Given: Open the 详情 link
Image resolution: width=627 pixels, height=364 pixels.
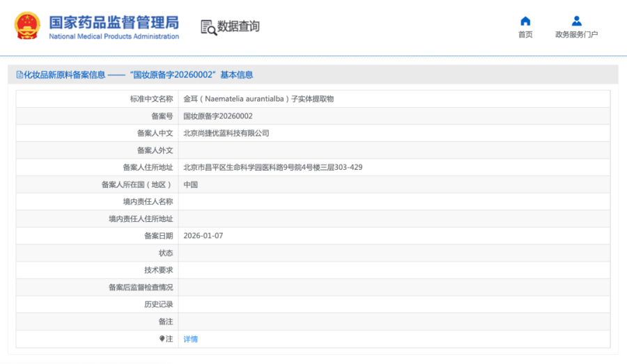Looking at the screenshot, I should pyautogui.click(x=190, y=339).
